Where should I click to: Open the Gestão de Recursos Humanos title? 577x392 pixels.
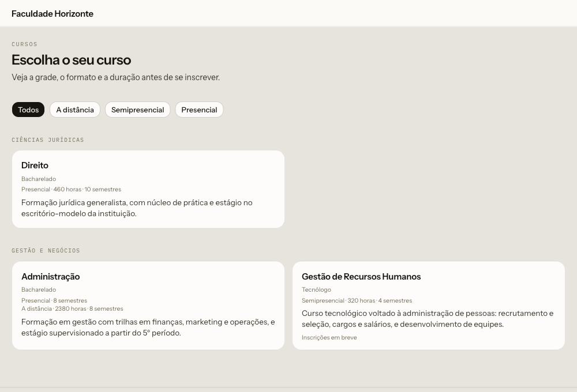(361, 277)
